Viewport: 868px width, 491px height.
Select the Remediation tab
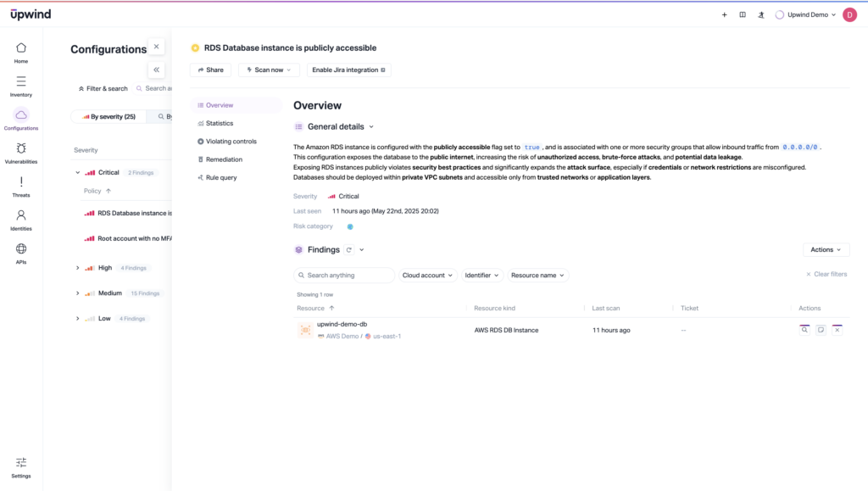pyautogui.click(x=236, y=159)
